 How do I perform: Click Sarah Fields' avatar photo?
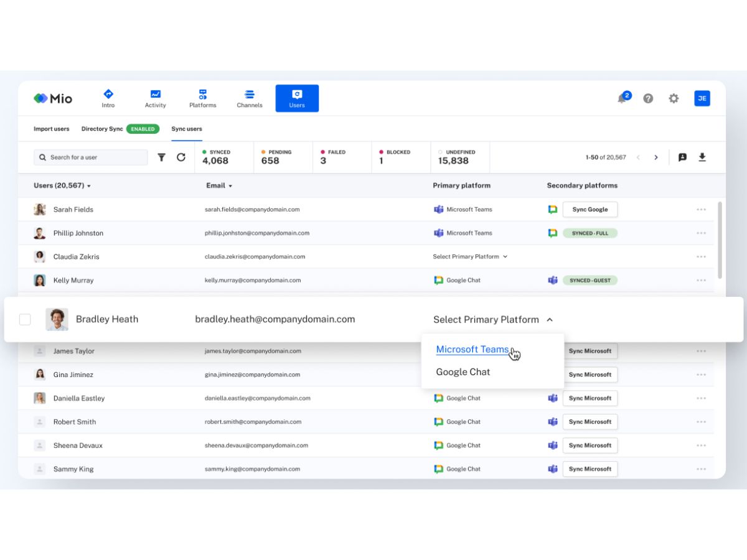pos(40,210)
